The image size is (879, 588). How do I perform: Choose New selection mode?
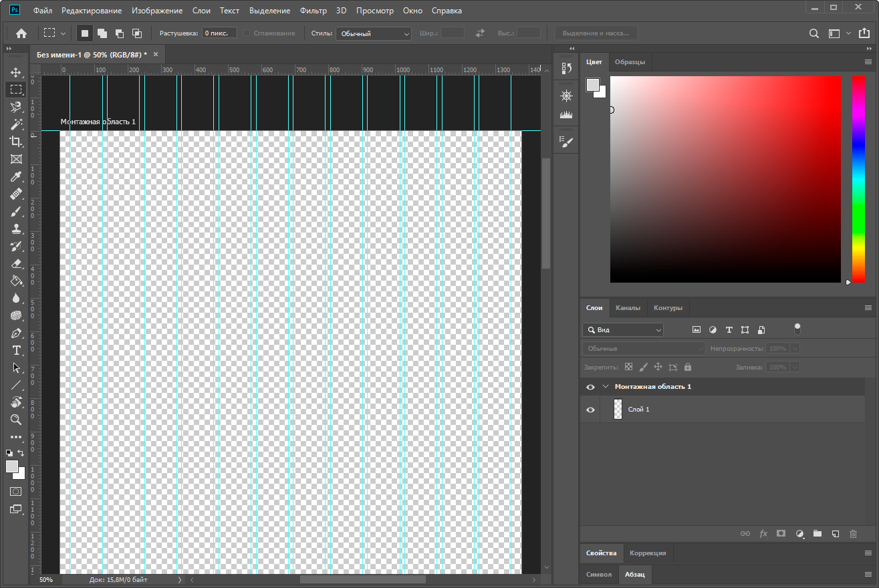(84, 33)
